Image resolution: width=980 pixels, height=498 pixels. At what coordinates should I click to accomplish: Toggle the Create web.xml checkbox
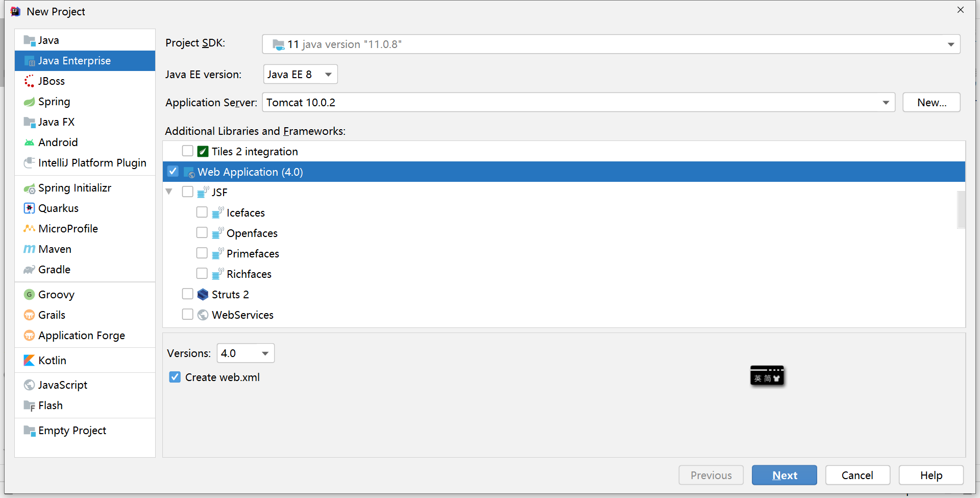(x=175, y=377)
